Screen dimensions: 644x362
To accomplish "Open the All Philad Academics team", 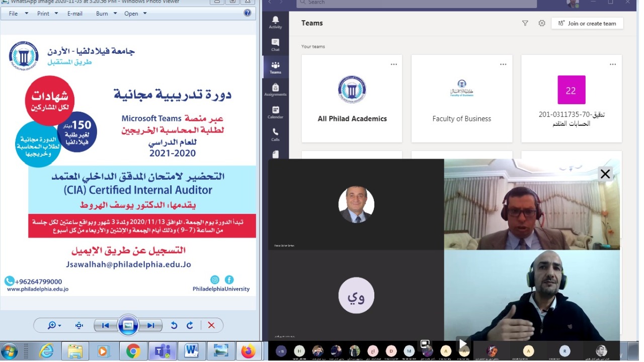I will pos(352,99).
